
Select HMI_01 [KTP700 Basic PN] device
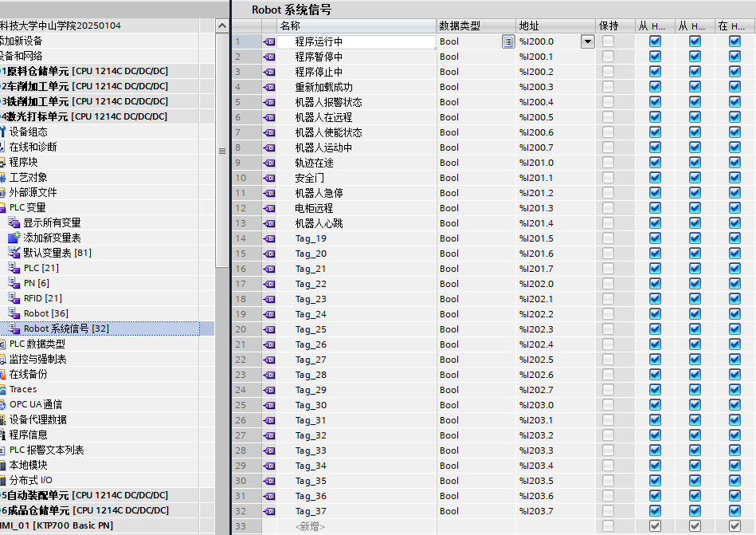pyautogui.click(x=57, y=525)
